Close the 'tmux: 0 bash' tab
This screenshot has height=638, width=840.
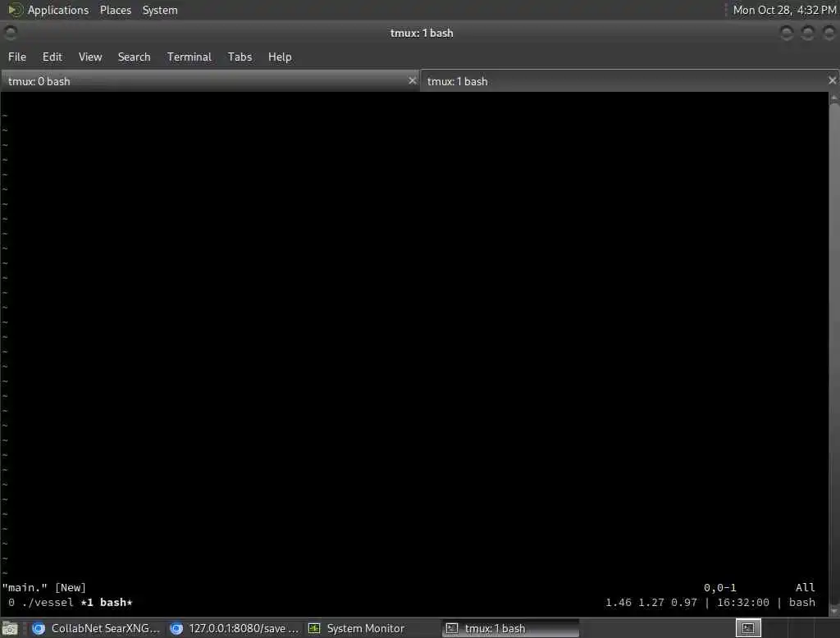(412, 80)
